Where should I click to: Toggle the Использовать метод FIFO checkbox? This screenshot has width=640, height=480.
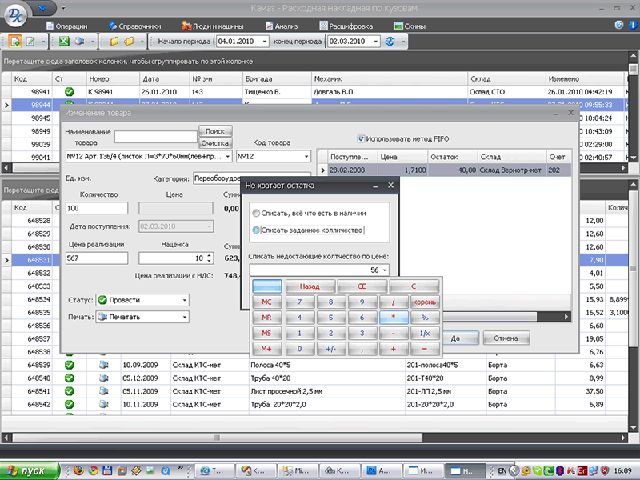tap(361, 139)
